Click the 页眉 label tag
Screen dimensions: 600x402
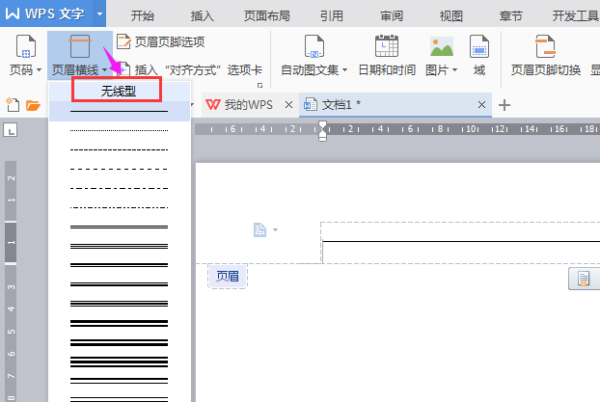(228, 276)
